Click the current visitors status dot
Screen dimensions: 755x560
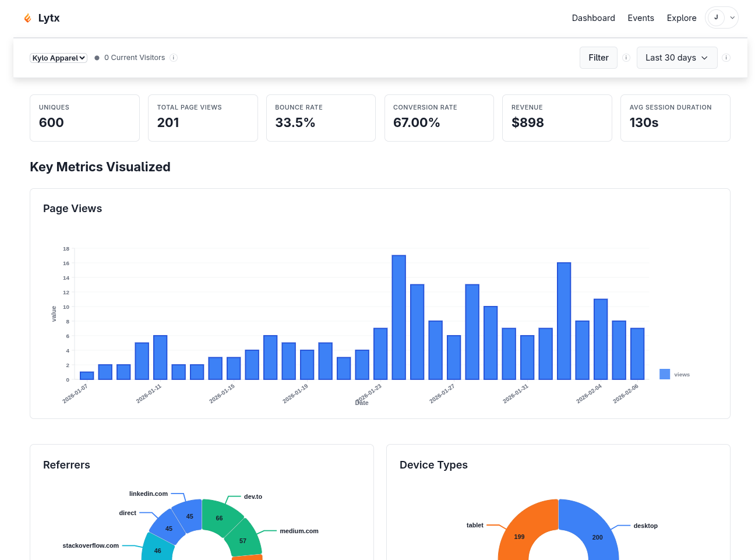pos(96,57)
